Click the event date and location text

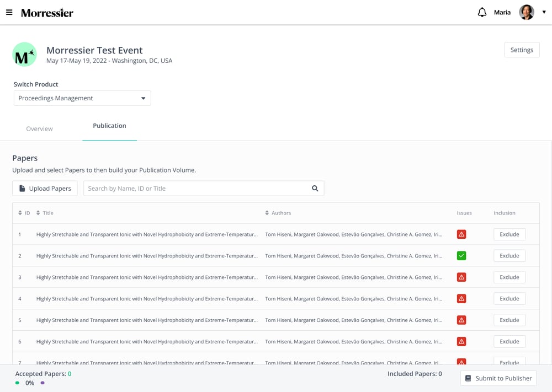tap(109, 61)
